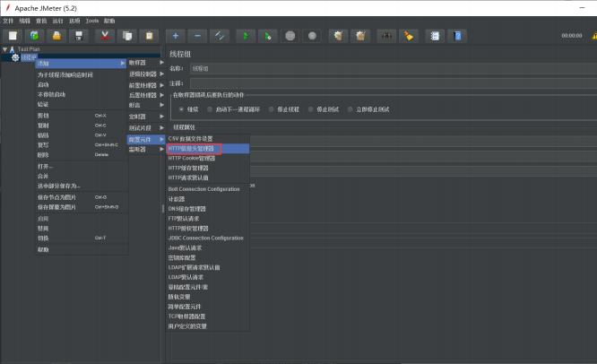Choose 用户定义的变量 from the submenu

pyautogui.click(x=208, y=326)
